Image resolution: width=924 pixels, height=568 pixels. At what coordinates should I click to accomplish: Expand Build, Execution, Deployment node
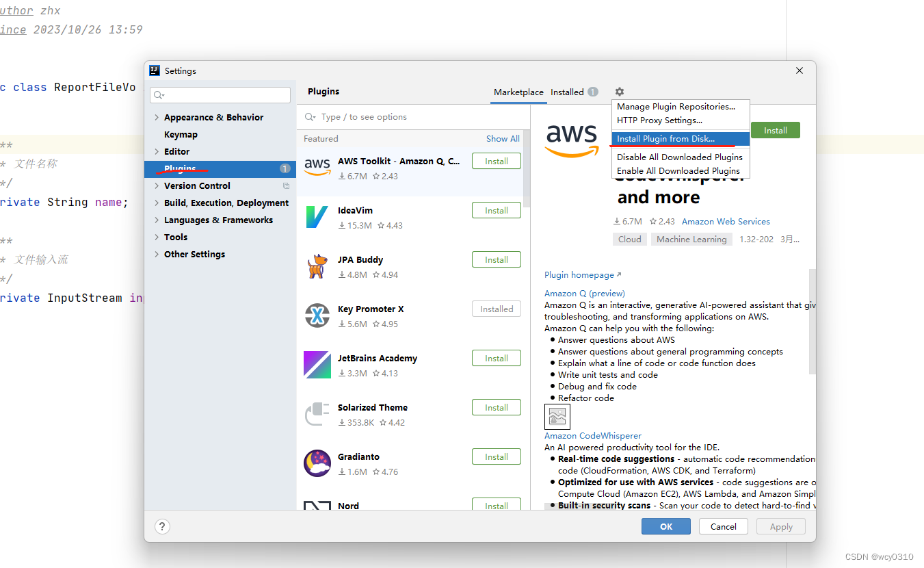pos(157,203)
